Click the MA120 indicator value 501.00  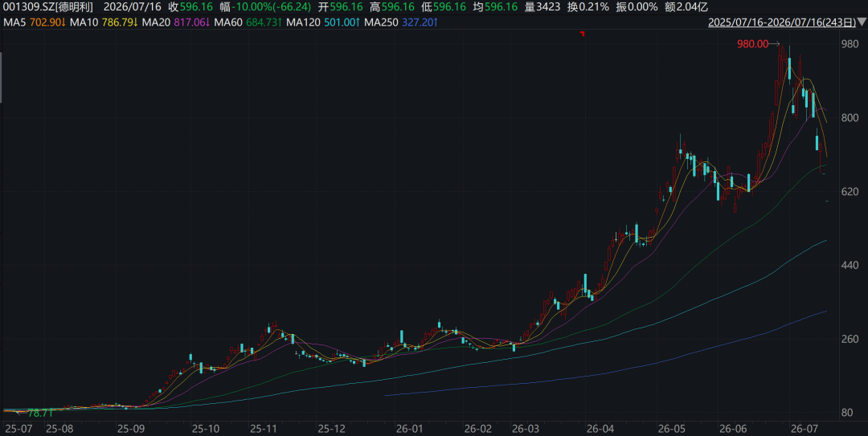(x=342, y=22)
